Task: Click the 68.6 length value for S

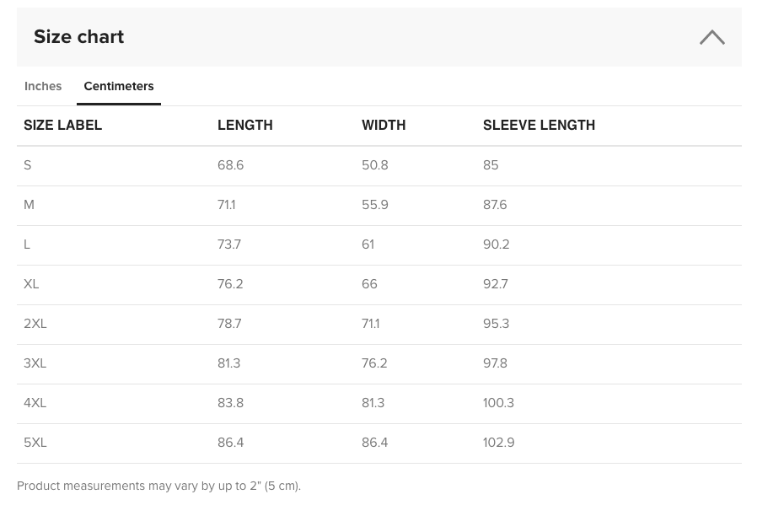Action: coord(230,165)
